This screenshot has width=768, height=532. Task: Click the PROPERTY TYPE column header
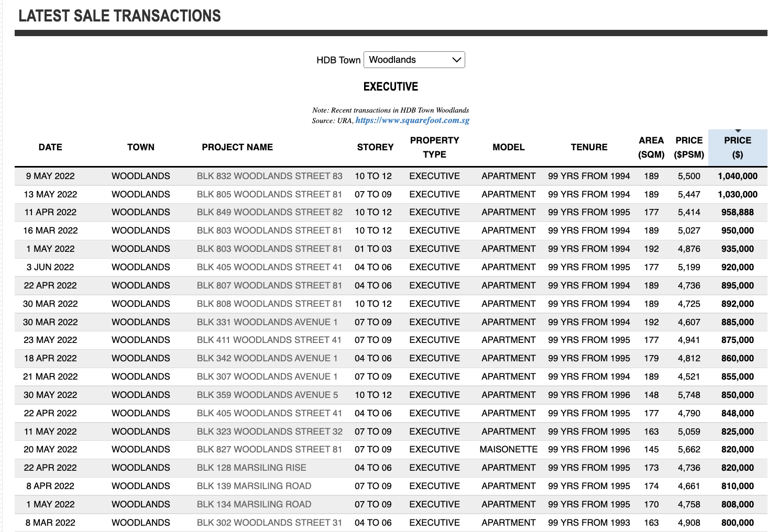[x=434, y=147]
